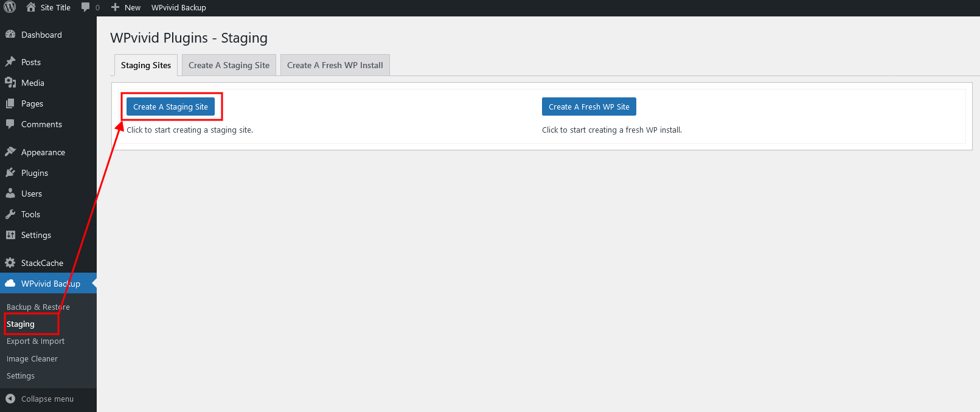Go to Dashboard in sidebar
Viewport: 980px width, 412px height.
point(41,35)
